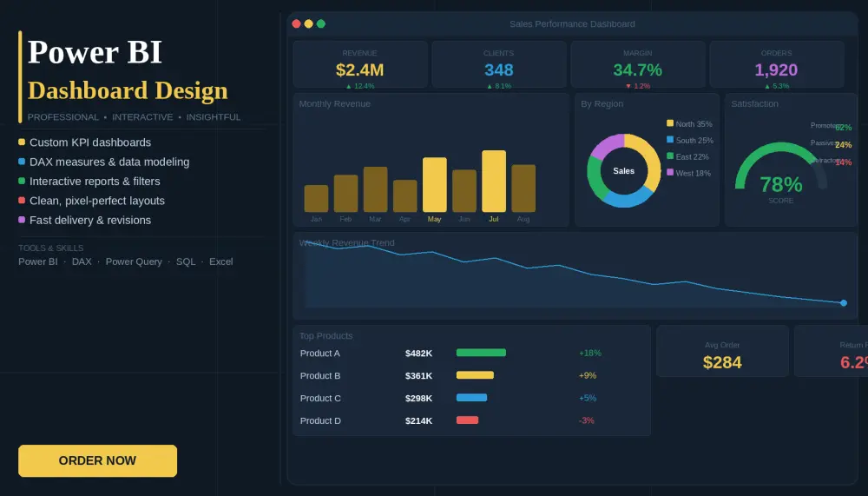Click DAX measures & data modeling item

pos(104,162)
